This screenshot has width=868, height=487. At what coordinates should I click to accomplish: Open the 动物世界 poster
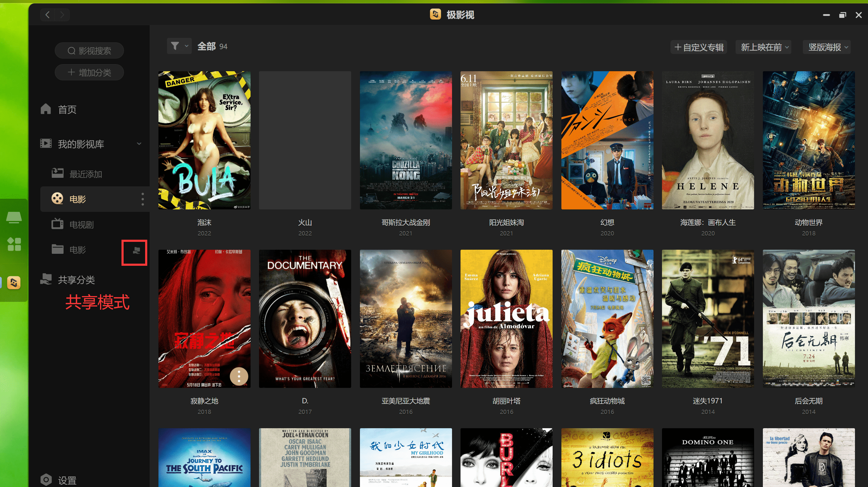point(809,140)
